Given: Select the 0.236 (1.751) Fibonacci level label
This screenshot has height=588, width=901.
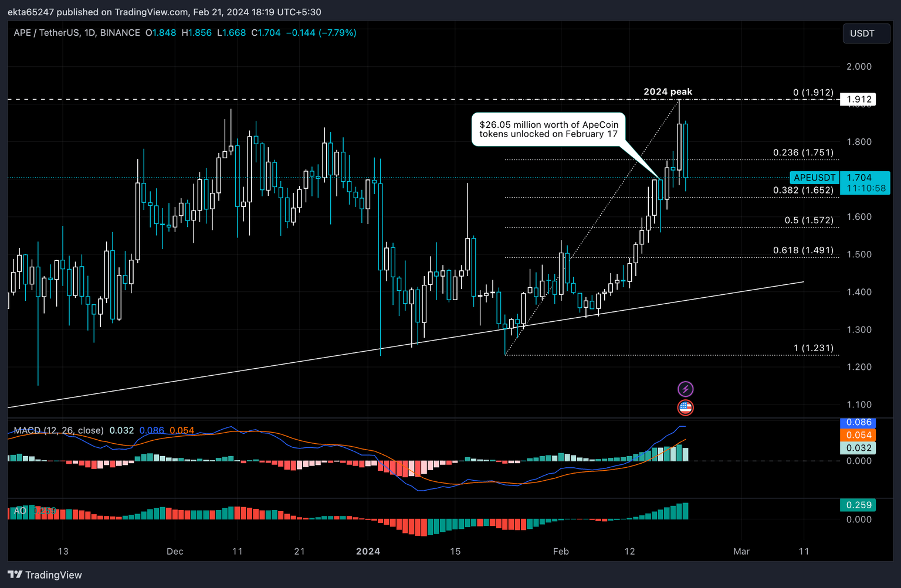Looking at the screenshot, I should 802,152.
